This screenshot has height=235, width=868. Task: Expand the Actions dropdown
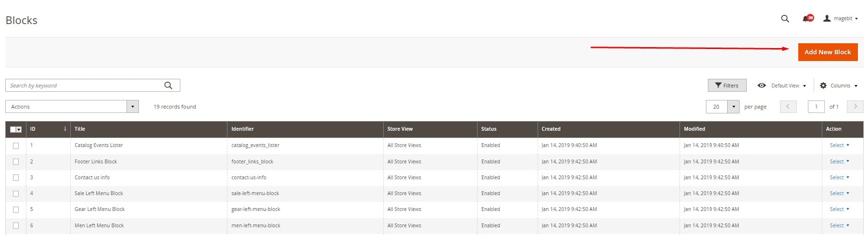pyautogui.click(x=72, y=107)
